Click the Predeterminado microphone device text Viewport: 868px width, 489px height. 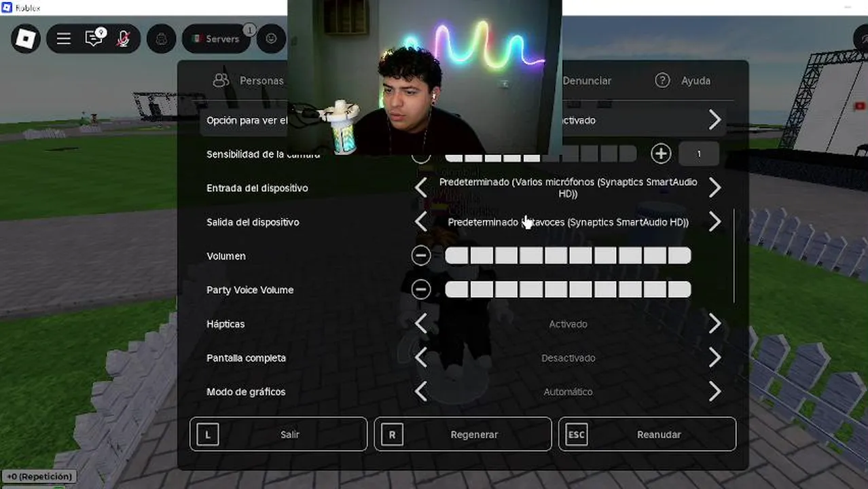[568, 188]
